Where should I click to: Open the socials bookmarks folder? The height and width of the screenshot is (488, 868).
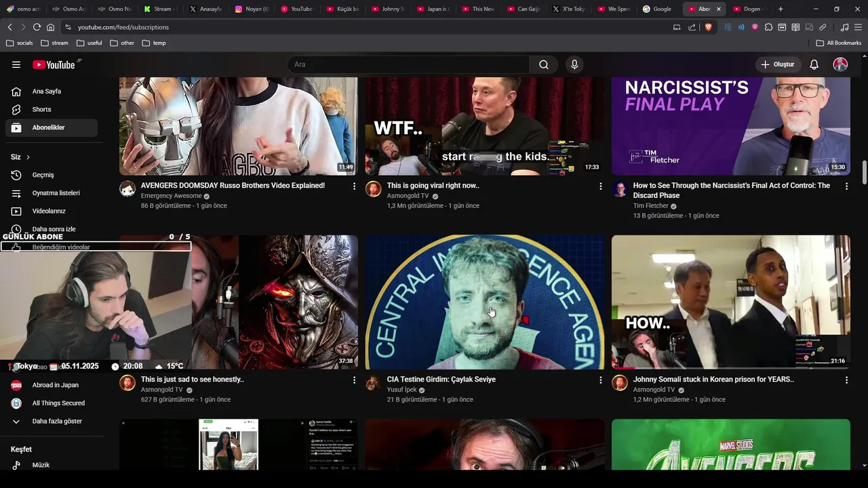pos(19,43)
